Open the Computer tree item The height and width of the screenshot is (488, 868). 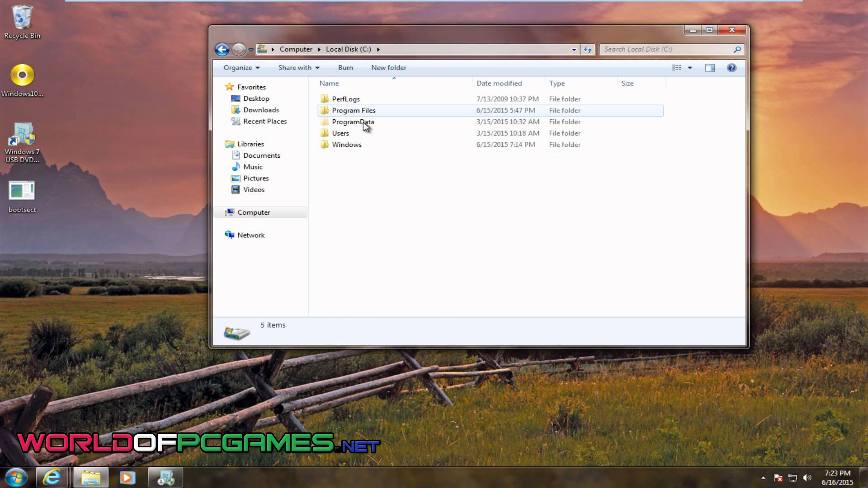(253, 212)
